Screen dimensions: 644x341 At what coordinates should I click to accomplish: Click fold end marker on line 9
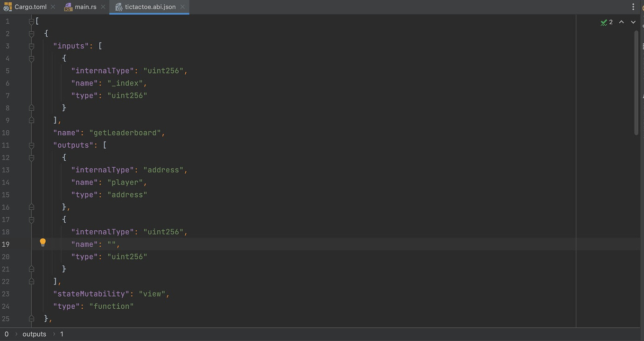pos(31,120)
